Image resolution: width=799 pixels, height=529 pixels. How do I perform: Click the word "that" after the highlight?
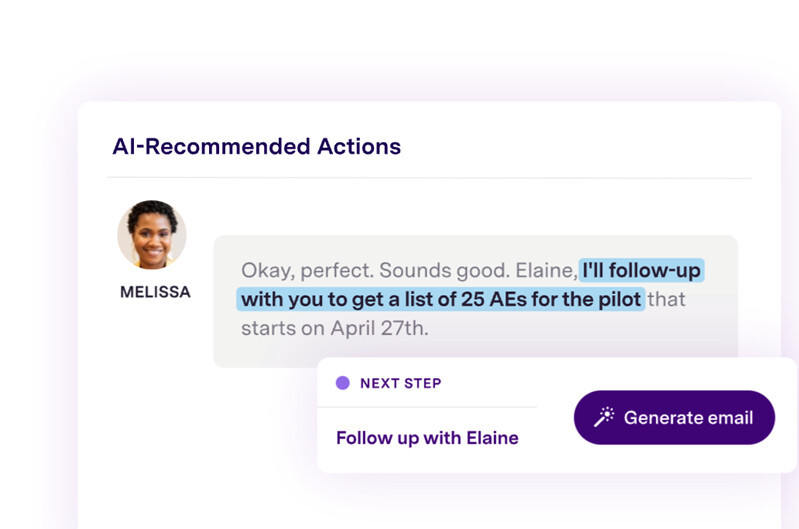click(667, 299)
